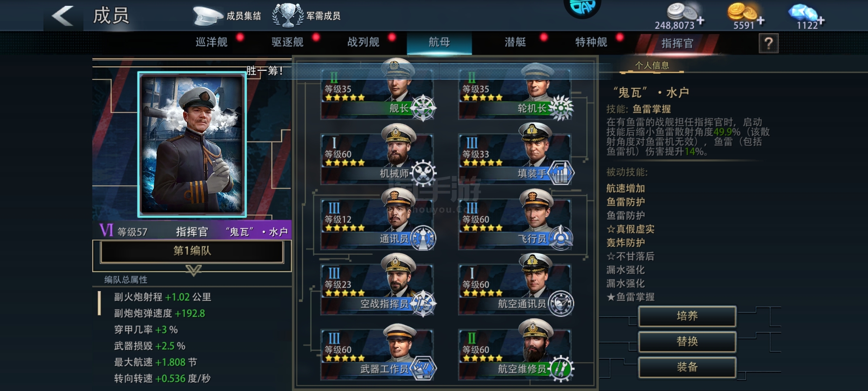This screenshot has height=391, width=868.
Task: Open the question mark help icon
Action: click(769, 43)
